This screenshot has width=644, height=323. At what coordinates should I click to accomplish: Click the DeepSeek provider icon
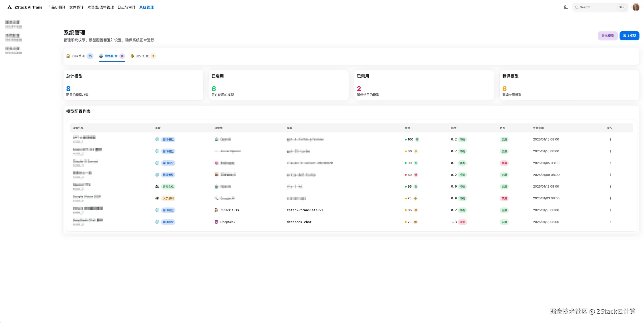[216, 222]
